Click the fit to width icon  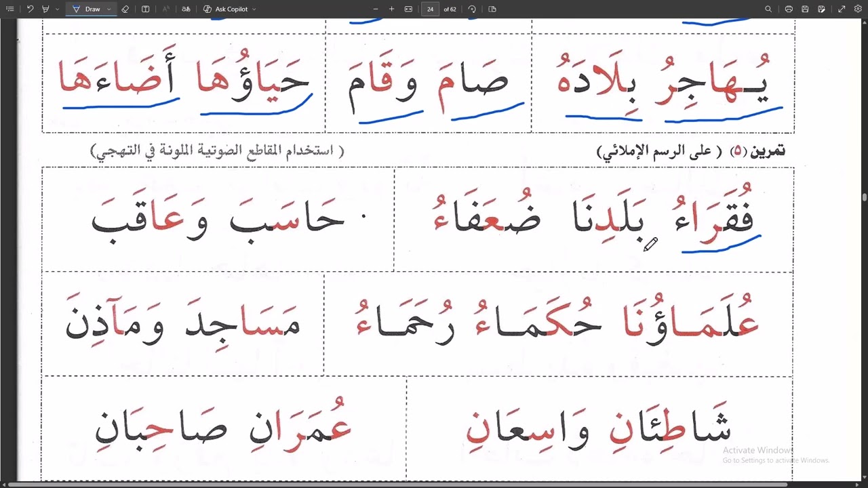(408, 9)
